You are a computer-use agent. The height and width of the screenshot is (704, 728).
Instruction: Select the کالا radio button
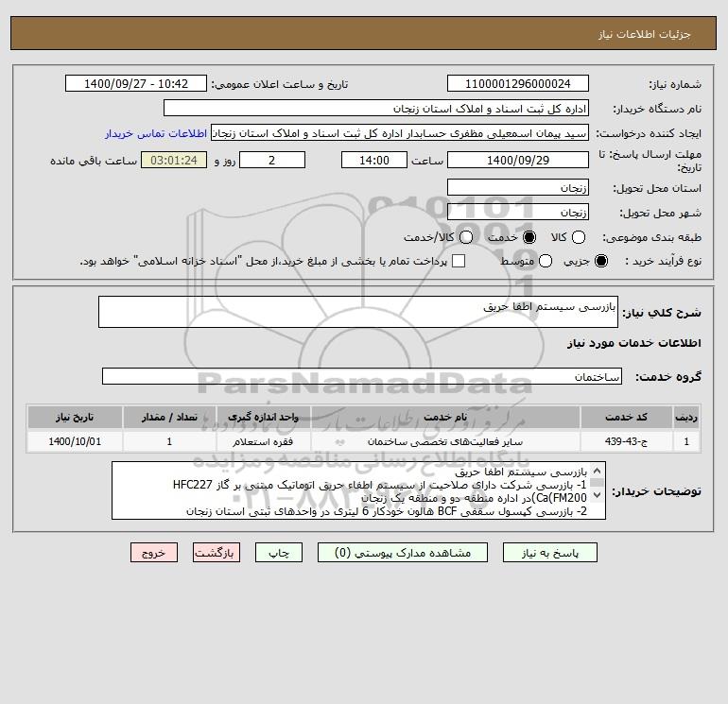coord(578,237)
